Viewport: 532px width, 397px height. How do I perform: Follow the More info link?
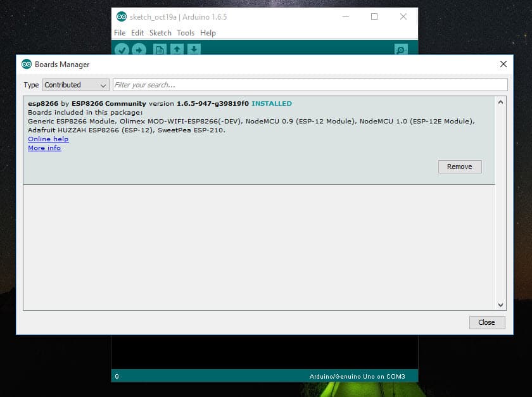pos(44,148)
